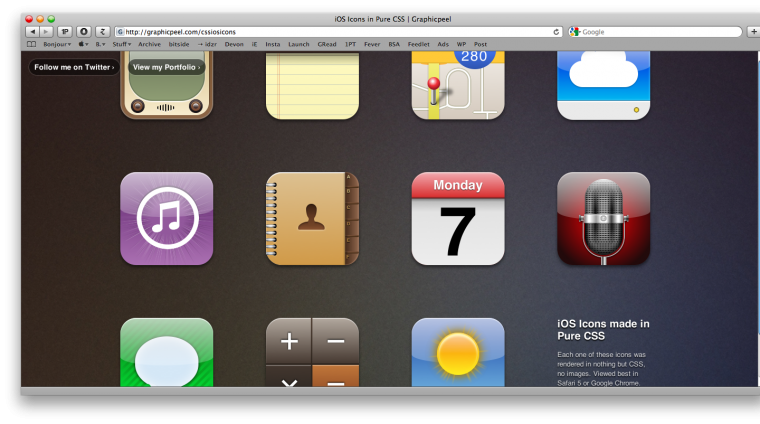This screenshot has width=760, height=424.
Task: Open the Apple bookmarks folder dropdown
Action: coord(83,44)
